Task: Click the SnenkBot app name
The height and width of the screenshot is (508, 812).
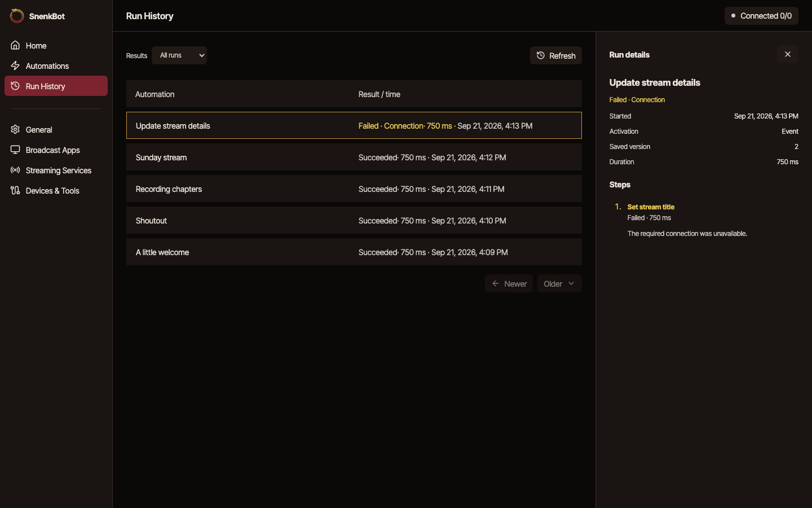Action: [x=47, y=16]
